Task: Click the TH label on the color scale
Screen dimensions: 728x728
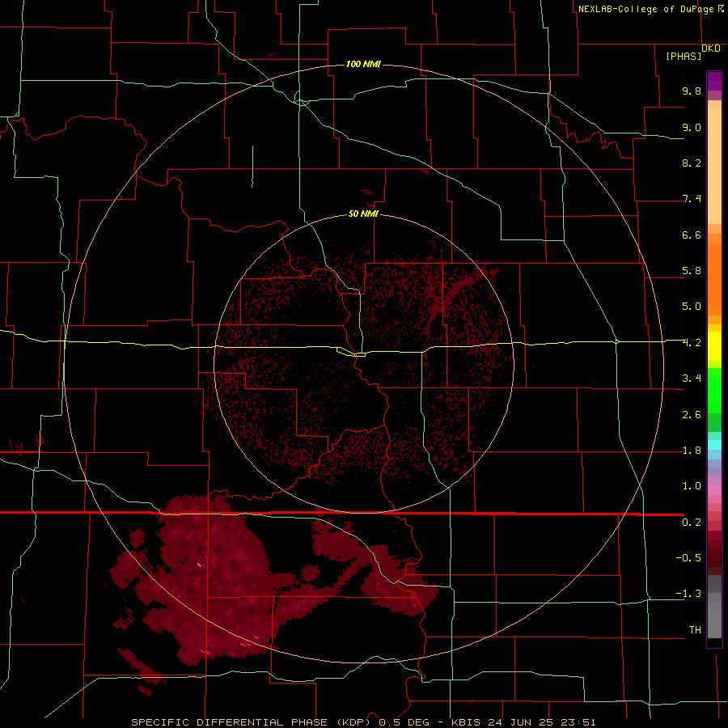Action: pyautogui.click(x=695, y=630)
